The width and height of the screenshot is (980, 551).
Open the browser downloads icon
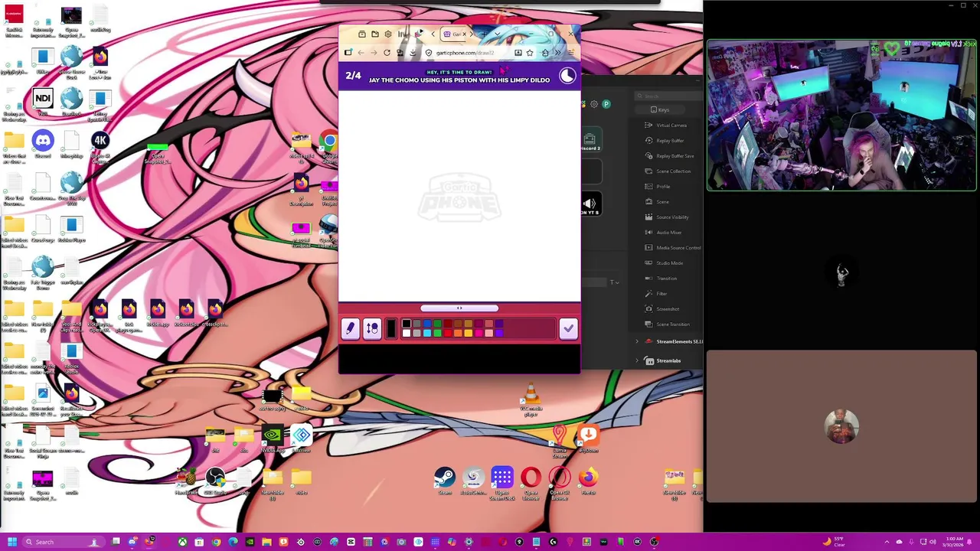coord(413,53)
